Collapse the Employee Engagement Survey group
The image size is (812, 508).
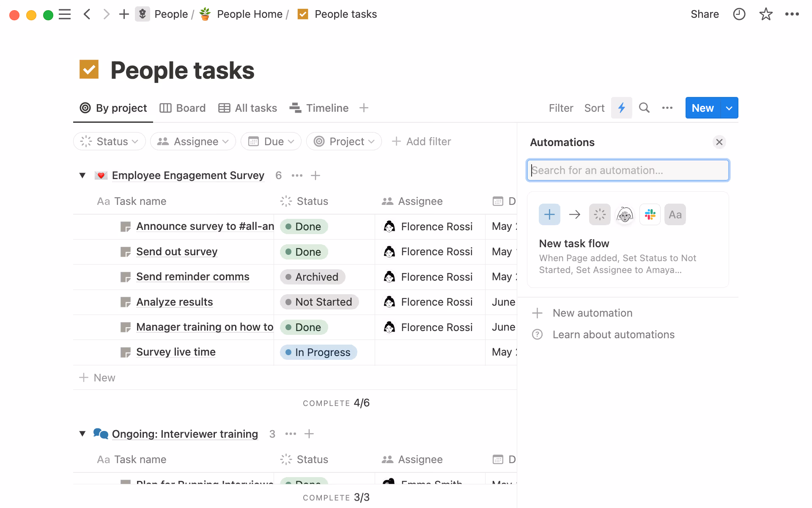tap(82, 175)
